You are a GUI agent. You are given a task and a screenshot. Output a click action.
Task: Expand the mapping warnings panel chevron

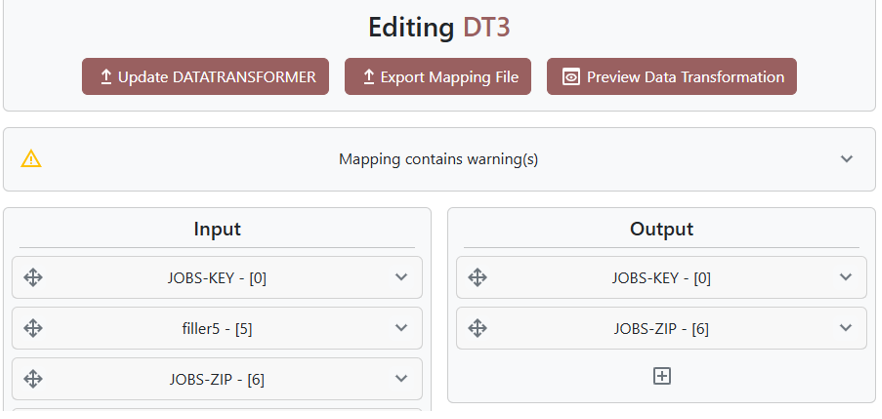[x=846, y=159]
